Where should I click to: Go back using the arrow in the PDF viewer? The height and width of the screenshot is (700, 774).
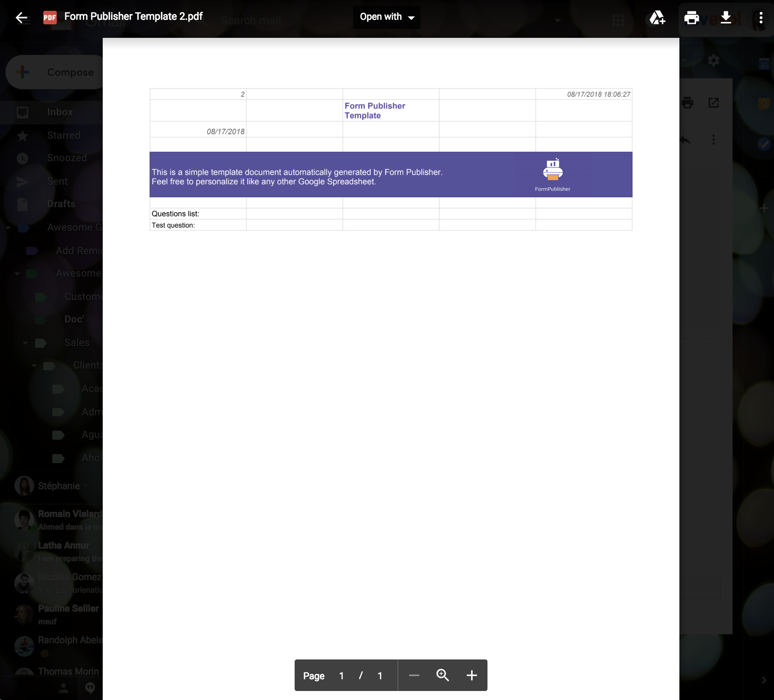pos(21,18)
